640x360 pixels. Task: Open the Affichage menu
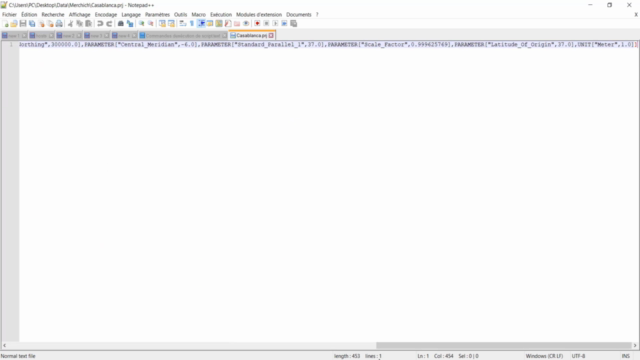tap(79, 15)
